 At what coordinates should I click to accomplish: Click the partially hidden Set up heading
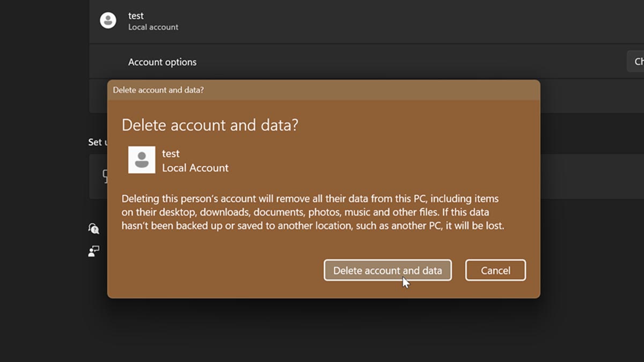click(x=95, y=142)
